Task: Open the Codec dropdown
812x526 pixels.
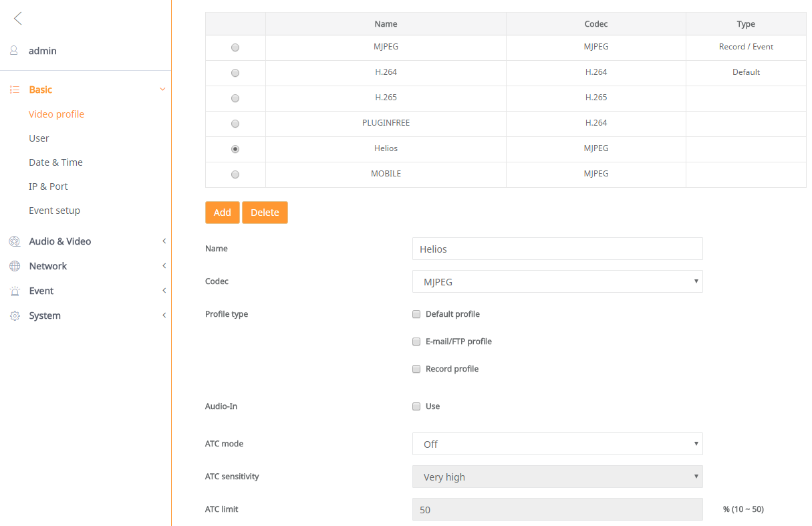Action: tap(557, 281)
